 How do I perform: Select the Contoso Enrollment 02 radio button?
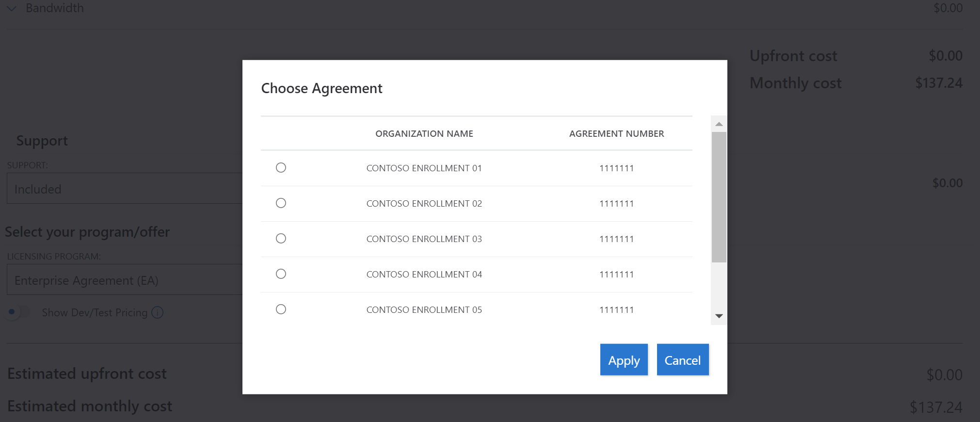coord(281,203)
